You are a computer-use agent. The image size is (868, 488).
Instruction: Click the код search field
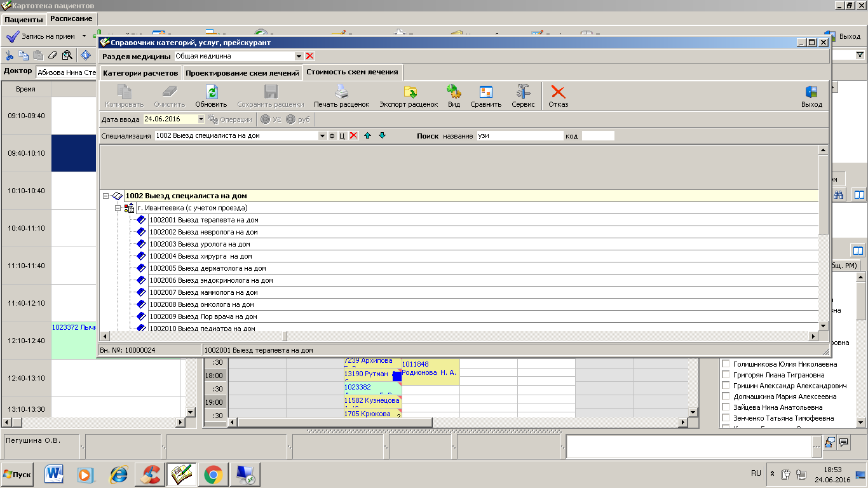click(598, 135)
